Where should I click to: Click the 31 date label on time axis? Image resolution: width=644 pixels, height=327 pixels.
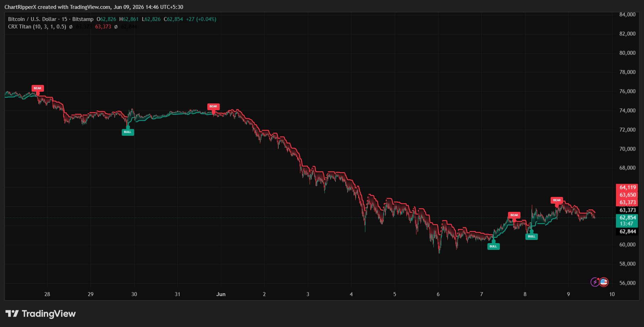(x=178, y=294)
